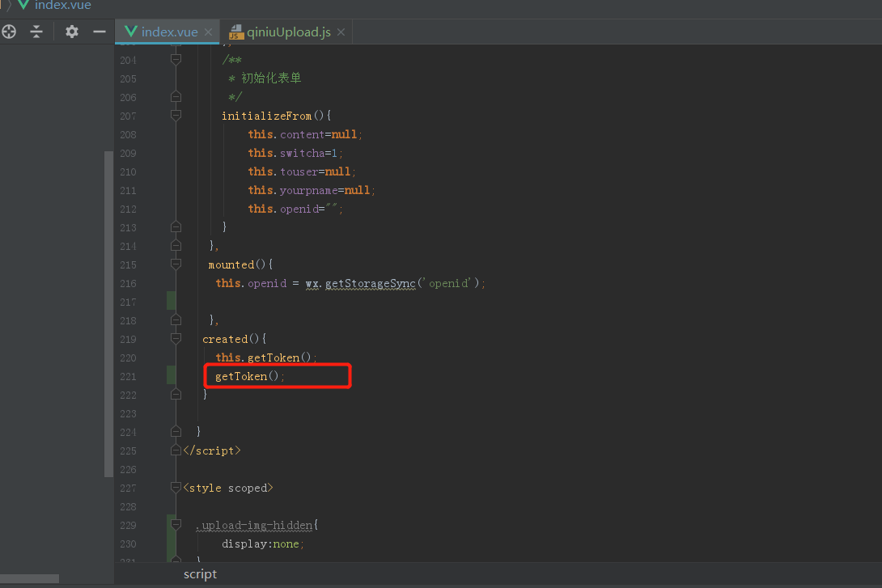882x588 pixels.
Task: Click on 'this.switcha=1' line
Action: click(x=295, y=153)
